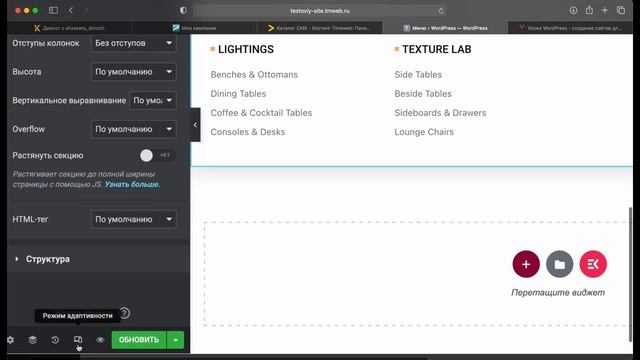Click Dining Tables menu link
This screenshot has width=640, height=360.
238,94
